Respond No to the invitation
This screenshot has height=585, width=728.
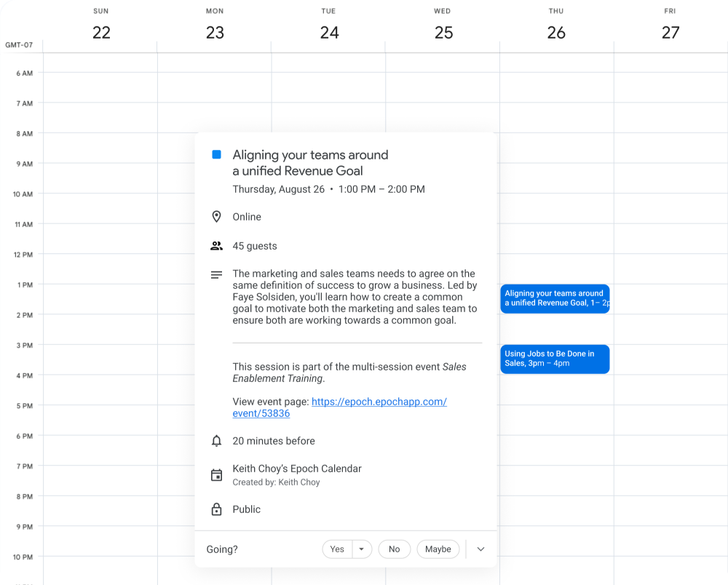pos(394,549)
